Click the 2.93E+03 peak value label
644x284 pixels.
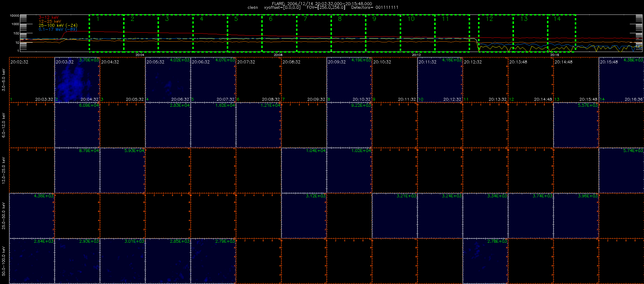point(89,241)
